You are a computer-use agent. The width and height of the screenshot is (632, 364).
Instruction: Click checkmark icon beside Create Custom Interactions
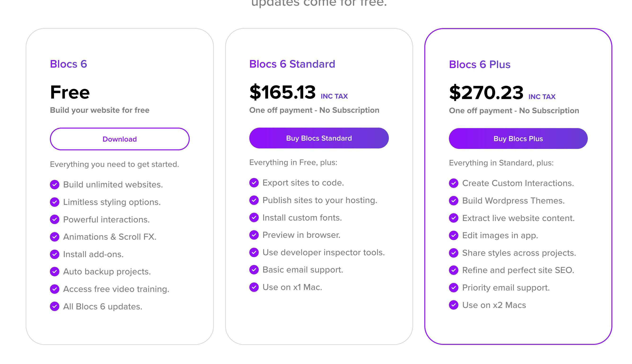click(x=453, y=183)
